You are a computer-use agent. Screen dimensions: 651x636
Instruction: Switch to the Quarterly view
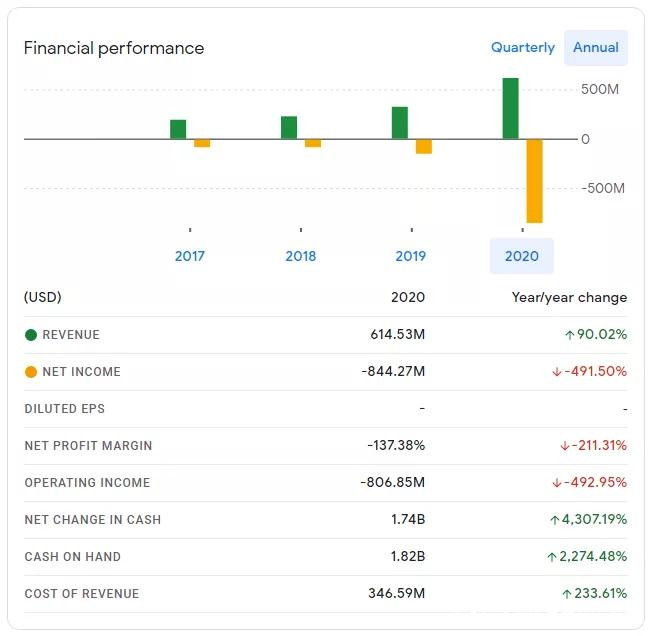522,48
